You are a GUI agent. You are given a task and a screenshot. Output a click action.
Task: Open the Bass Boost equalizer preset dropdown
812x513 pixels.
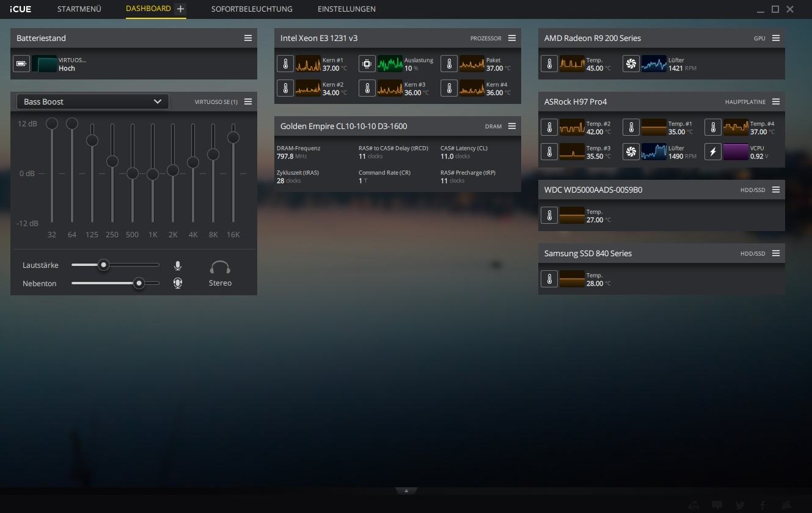[x=93, y=101]
